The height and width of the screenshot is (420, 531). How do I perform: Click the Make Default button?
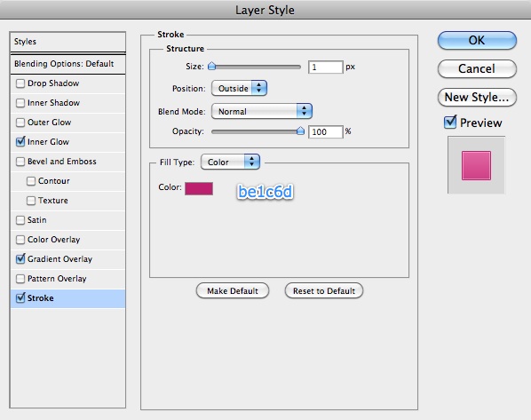(x=233, y=291)
